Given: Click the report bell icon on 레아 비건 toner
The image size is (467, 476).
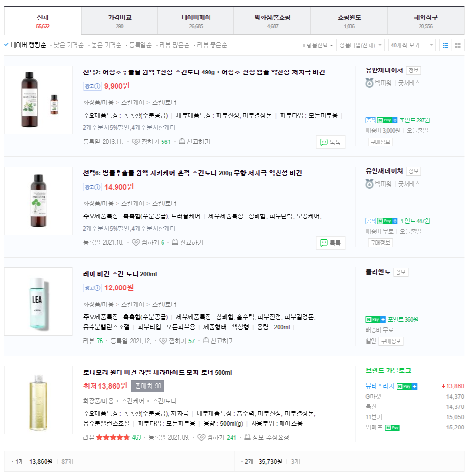Looking at the screenshot, I should pos(206,341).
